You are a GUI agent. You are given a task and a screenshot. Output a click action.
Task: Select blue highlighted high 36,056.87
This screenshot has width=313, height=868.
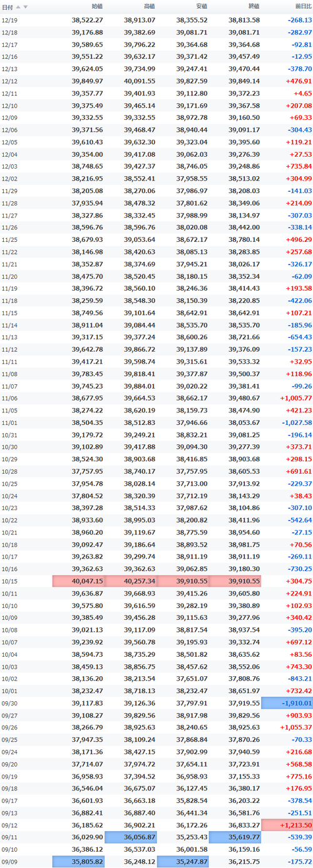point(130,837)
